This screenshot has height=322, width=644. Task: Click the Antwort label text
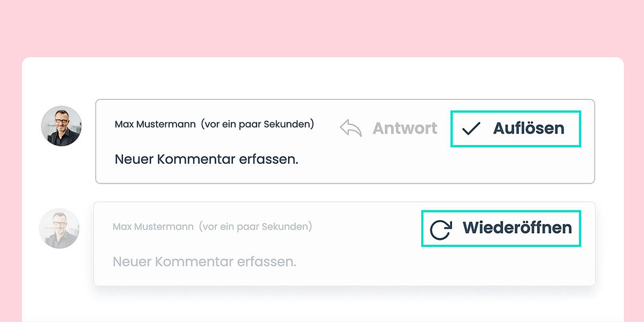coord(405,128)
